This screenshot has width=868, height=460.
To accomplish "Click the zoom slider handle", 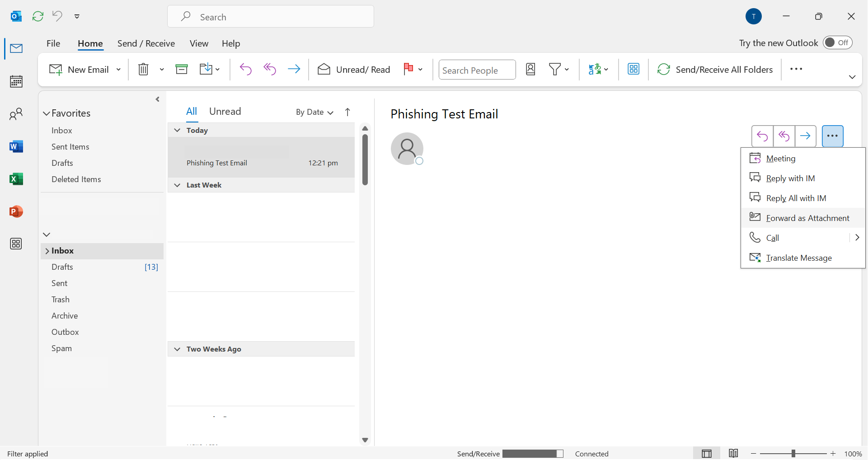I will pyautogui.click(x=793, y=454).
